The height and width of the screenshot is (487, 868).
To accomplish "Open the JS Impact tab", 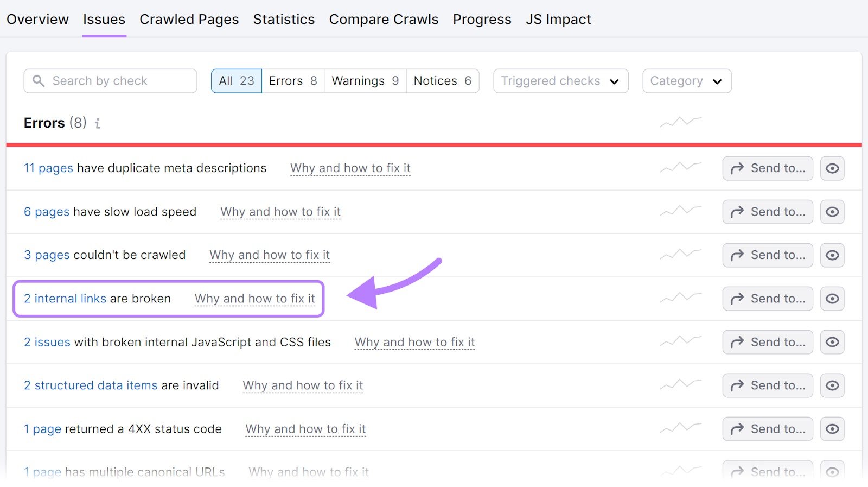I will pyautogui.click(x=558, y=20).
